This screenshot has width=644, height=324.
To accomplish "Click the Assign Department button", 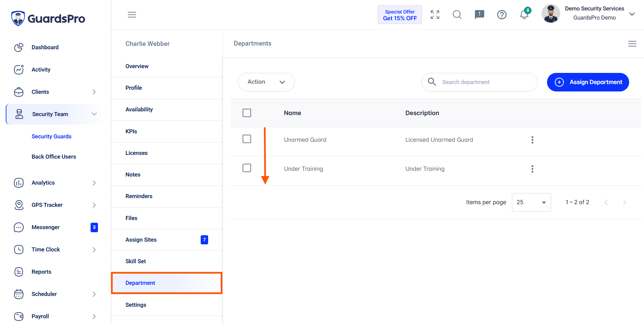I will [588, 82].
